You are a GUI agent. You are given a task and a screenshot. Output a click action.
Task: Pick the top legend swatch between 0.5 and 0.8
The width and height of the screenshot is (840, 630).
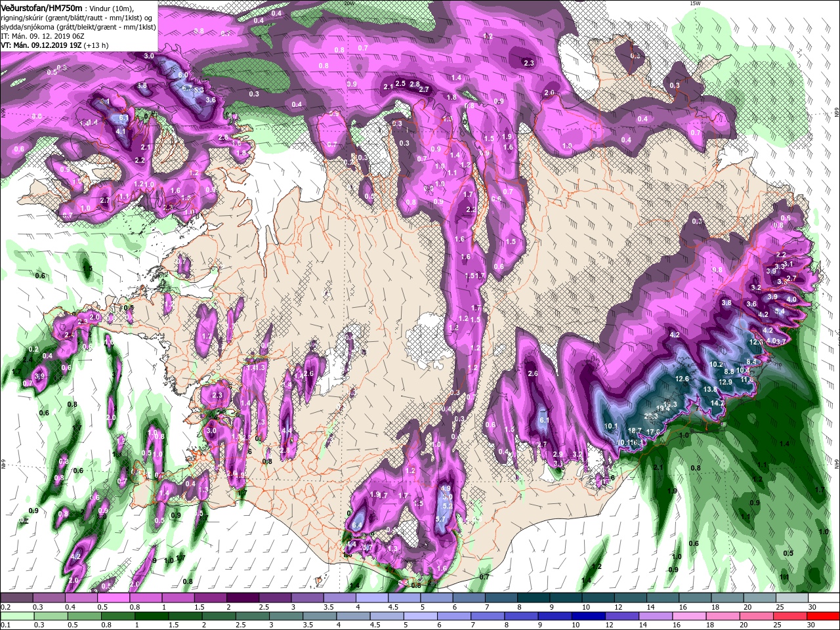click(113, 598)
